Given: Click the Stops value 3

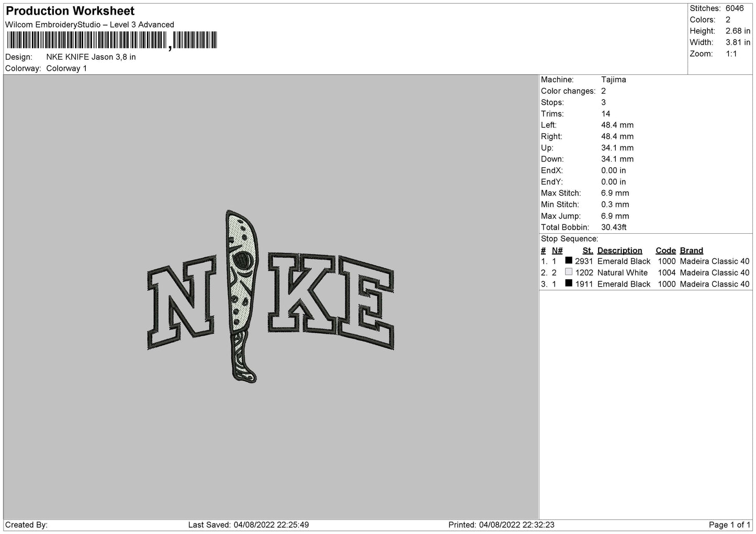Looking at the screenshot, I should coord(603,103).
